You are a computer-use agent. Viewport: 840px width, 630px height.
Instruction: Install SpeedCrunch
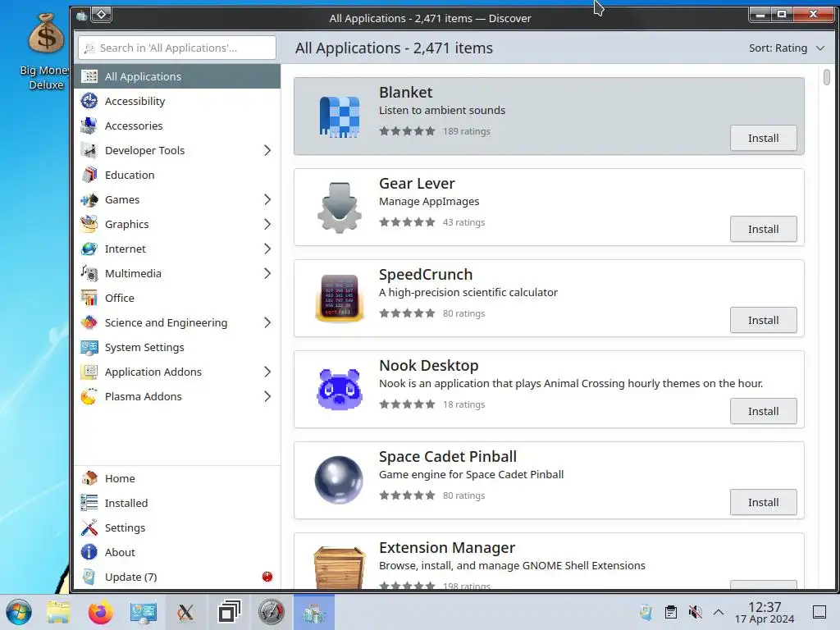(763, 321)
